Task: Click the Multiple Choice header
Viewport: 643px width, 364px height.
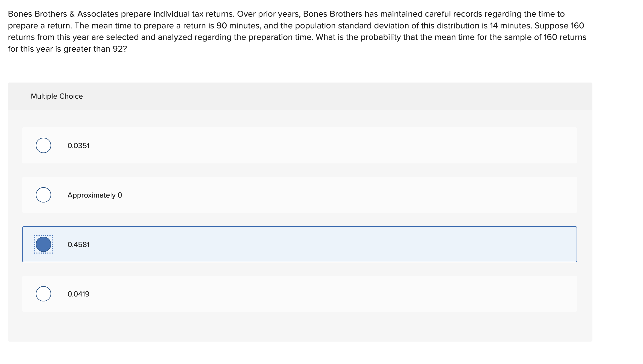Action: pos(57,96)
